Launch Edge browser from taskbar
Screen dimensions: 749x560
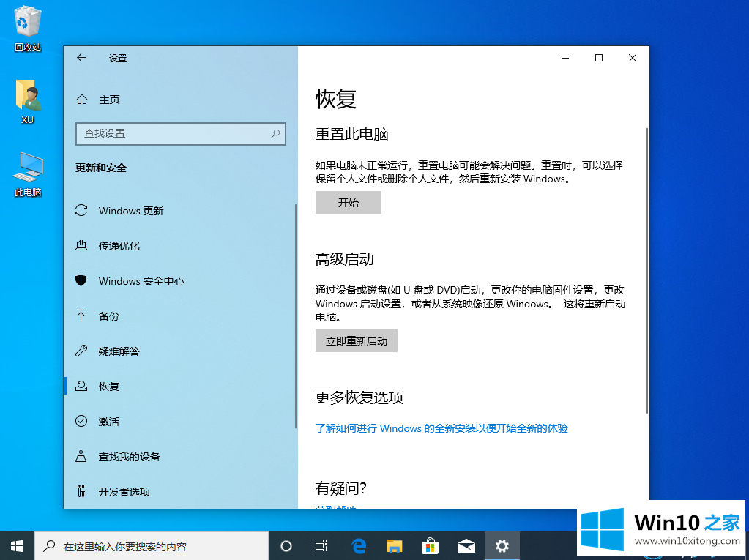(x=358, y=545)
